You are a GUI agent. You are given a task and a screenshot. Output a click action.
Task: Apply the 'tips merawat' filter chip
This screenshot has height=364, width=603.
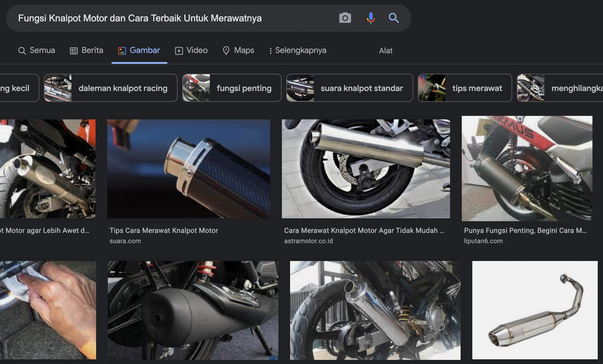pos(465,88)
